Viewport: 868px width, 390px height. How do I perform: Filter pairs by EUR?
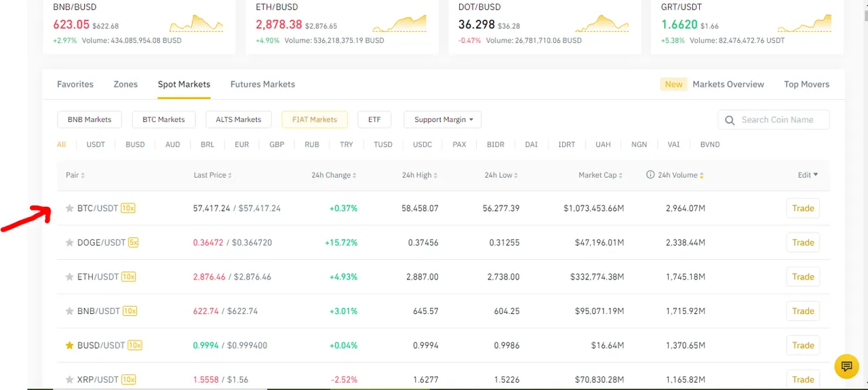tap(242, 144)
